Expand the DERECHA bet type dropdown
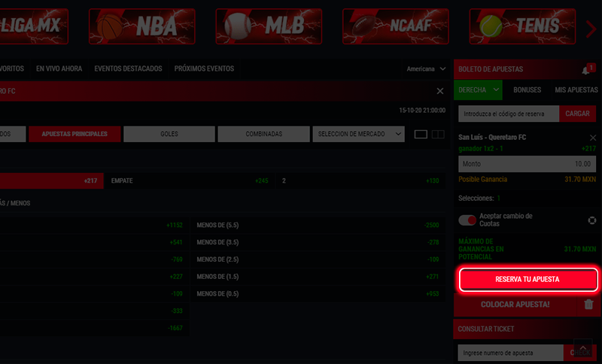The width and height of the screenshot is (602, 364). tap(478, 89)
